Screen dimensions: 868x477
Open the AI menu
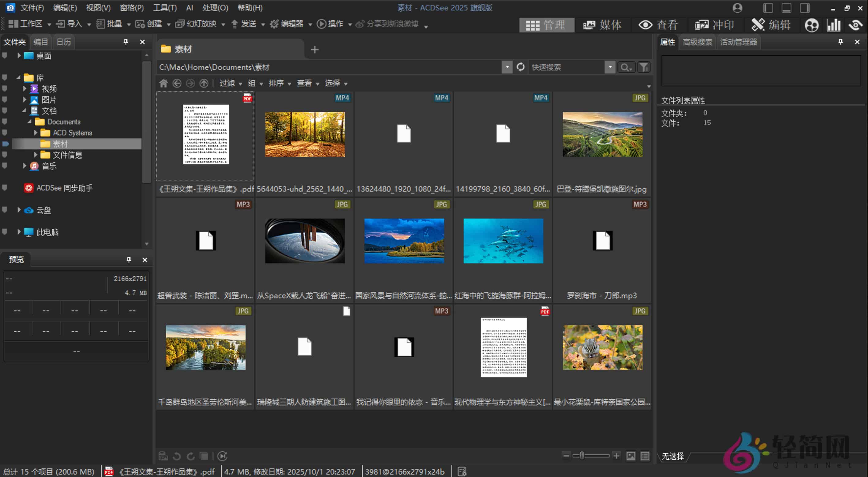point(189,8)
